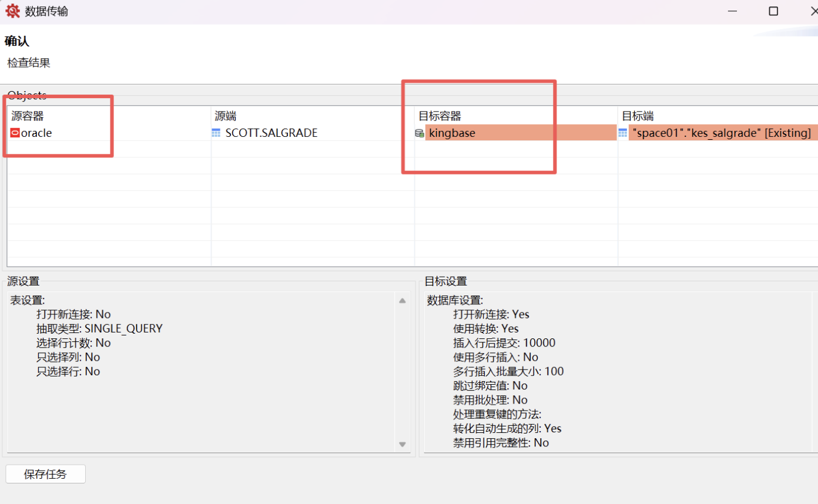Maximize the 数据传输 window

pyautogui.click(x=773, y=11)
